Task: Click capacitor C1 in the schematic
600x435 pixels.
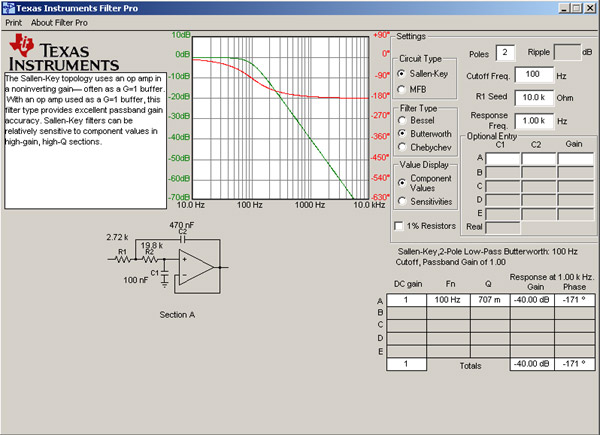Action: pos(165,274)
